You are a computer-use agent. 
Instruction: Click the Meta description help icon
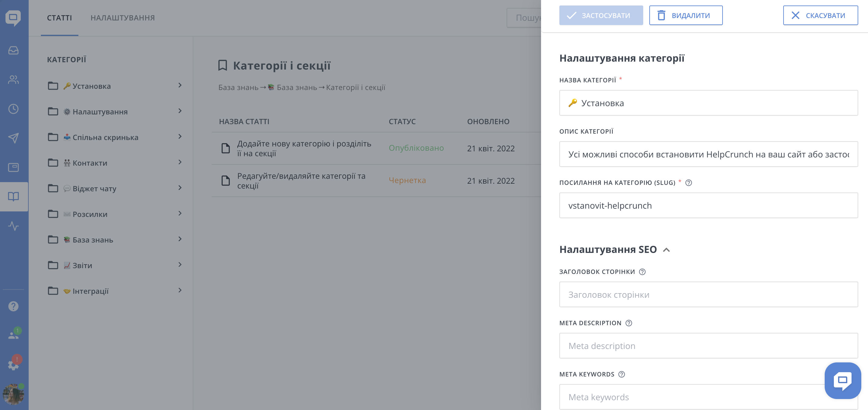pyautogui.click(x=629, y=323)
